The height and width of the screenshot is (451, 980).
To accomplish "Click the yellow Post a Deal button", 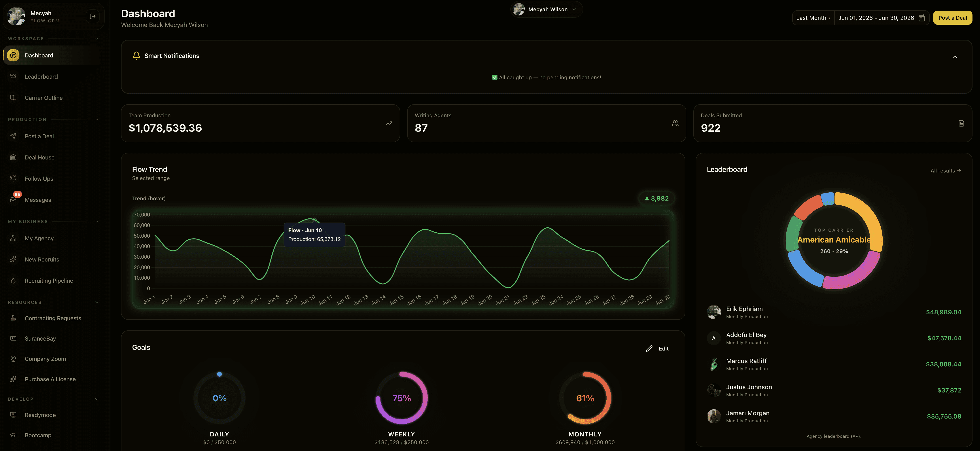I will pyautogui.click(x=952, y=18).
